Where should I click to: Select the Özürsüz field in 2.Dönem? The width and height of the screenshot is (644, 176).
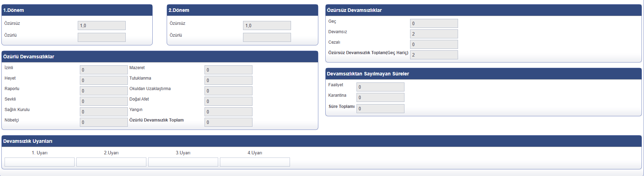(x=267, y=25)
